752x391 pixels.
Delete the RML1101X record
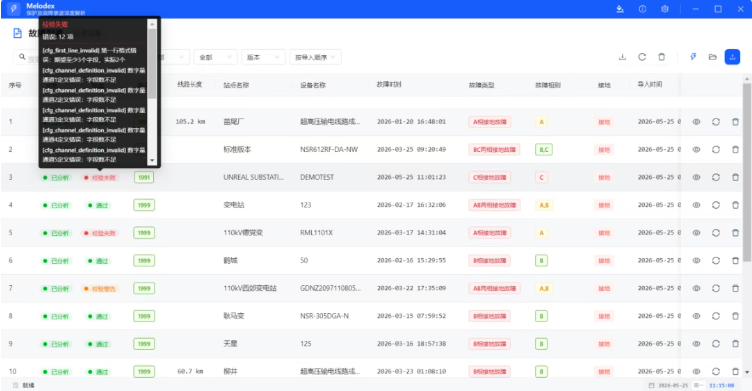pyautogui.click(x=735, y=233)
